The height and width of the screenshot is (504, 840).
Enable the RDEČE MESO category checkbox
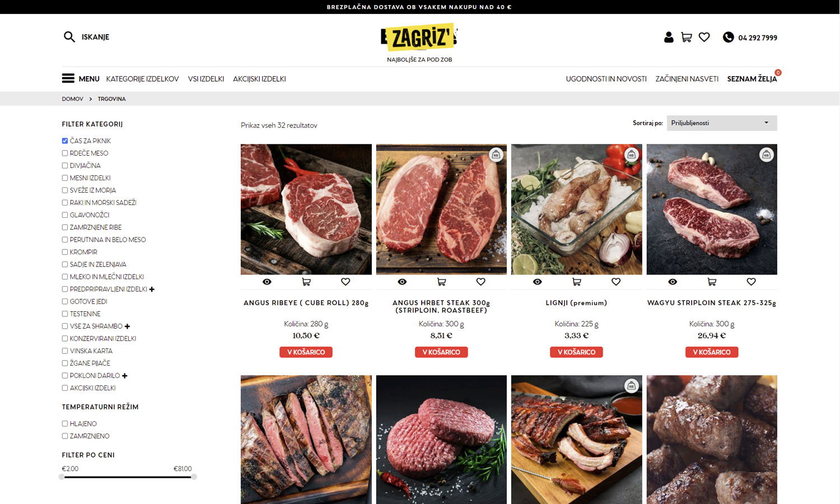[x=65, y=153]
